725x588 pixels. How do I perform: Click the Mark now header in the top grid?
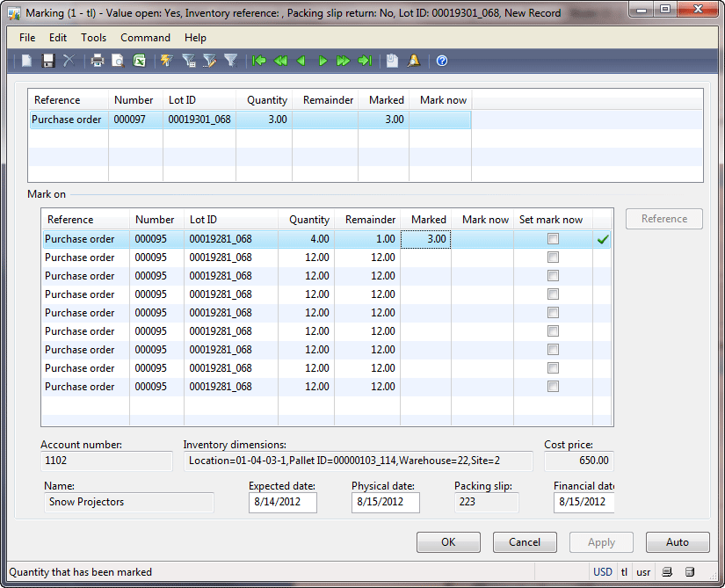click(440, 100)
